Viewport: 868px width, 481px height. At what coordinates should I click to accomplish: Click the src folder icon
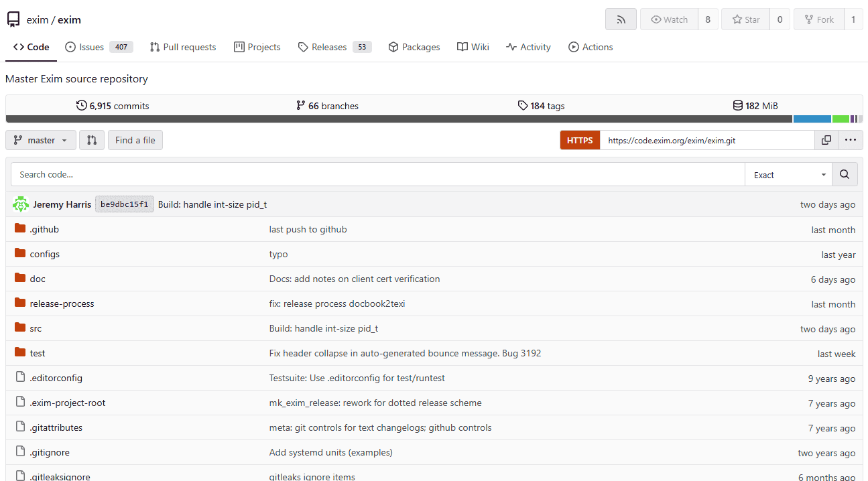(20, 328)
